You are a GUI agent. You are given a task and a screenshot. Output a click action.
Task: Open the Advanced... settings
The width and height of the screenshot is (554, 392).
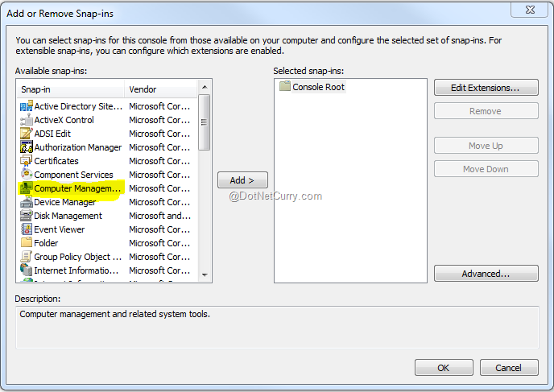click(486, 274)
